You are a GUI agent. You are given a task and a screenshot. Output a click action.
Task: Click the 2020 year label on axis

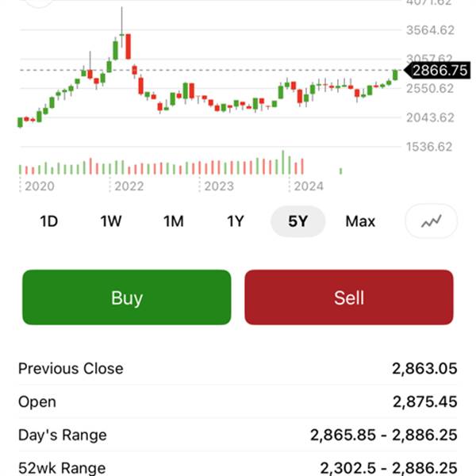point(40,186)
